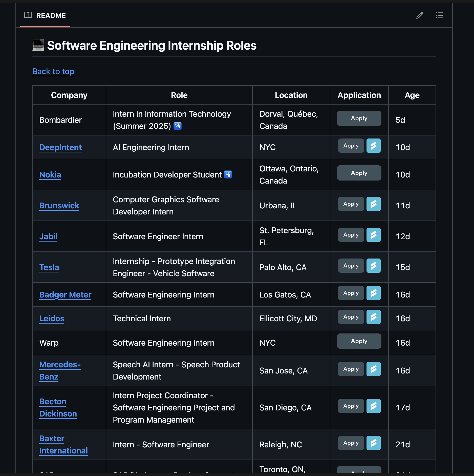Open the Leidos company link
474x476 pixels.
(52, 319)
